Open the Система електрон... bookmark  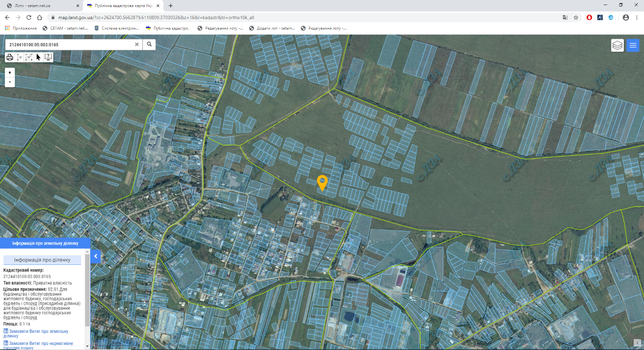[116, 28]
